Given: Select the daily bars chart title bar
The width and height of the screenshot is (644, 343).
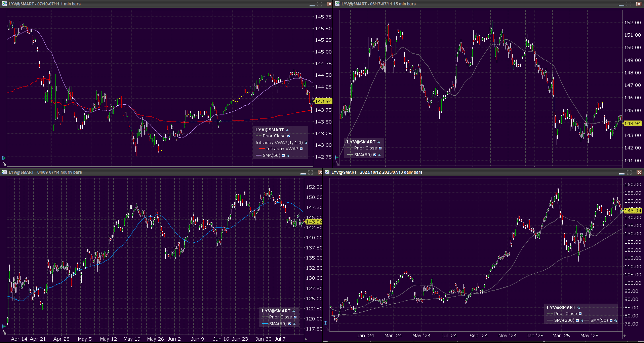Looking at the screenshot, I should (471, 172).
